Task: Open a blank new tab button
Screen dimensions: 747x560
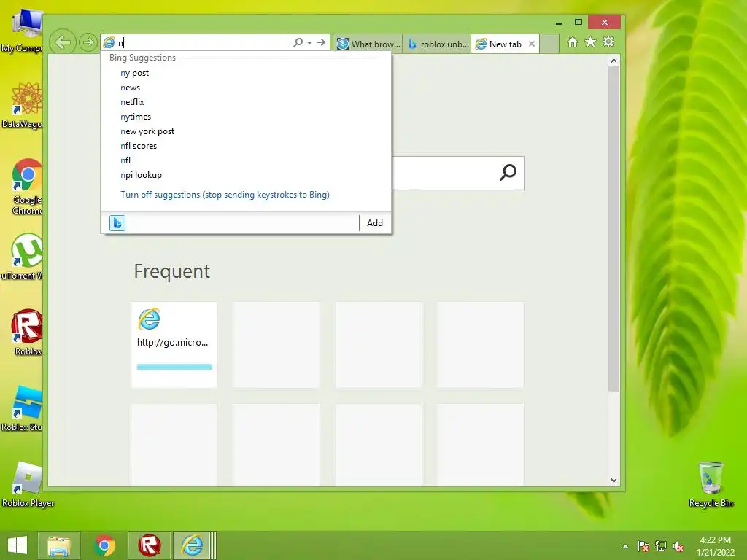Action: tap(549, 44)
